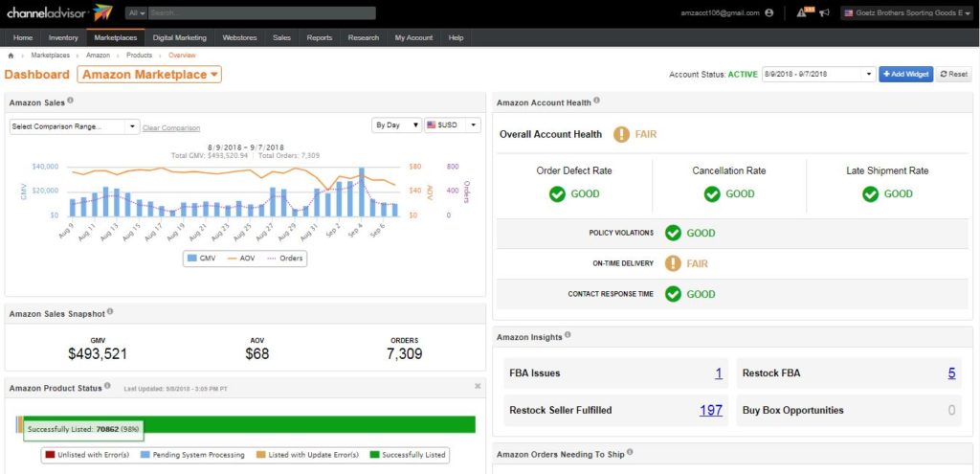This screenshot has width=980, height=474.
Task: View the alert warning notifications icon
Action: click(x=801, y=13)
